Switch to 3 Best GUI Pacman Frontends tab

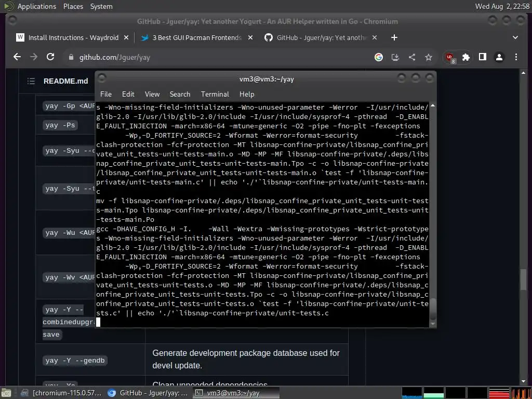pos(197,37)
